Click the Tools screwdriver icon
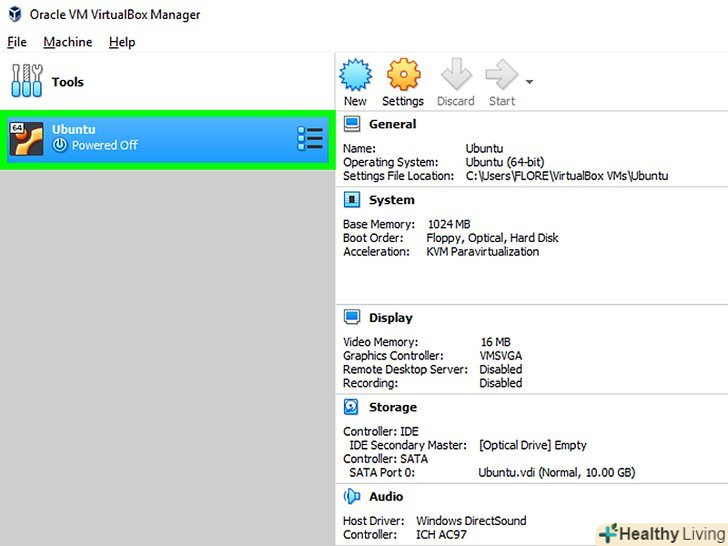 point(26,81)
